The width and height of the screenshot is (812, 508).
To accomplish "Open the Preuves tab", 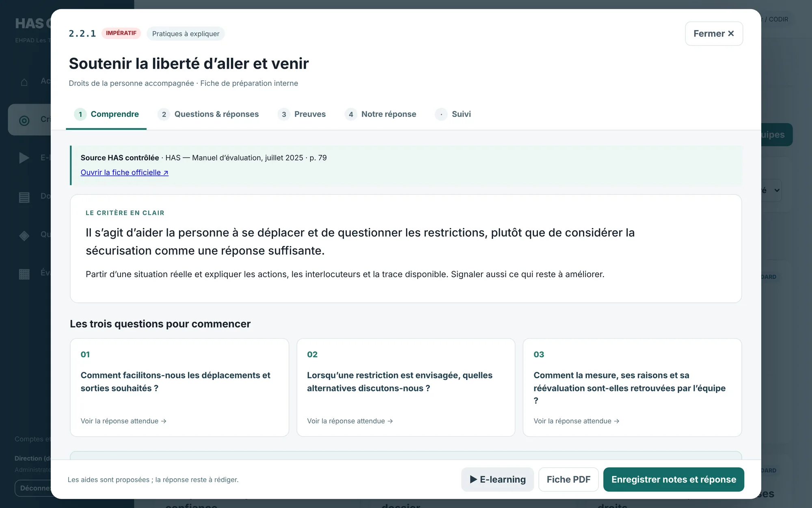I will pos(302,114).
